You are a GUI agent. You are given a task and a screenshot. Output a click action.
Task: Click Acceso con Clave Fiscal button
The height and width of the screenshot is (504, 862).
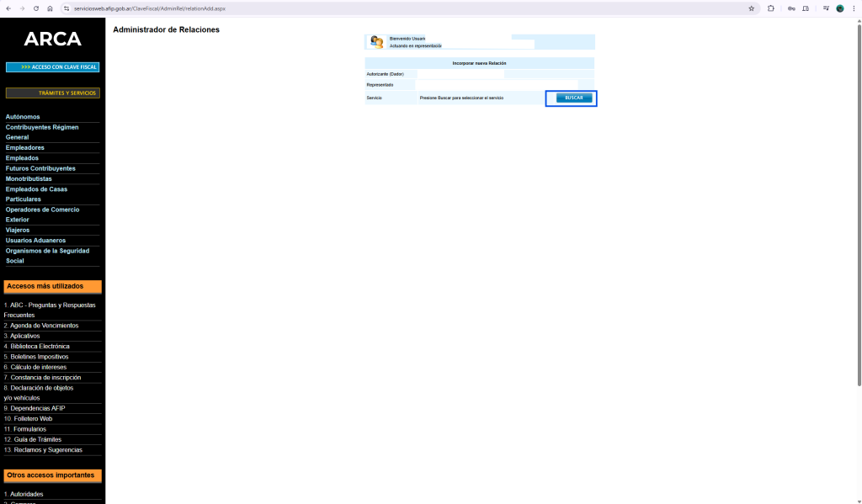(x=52, y=67)
